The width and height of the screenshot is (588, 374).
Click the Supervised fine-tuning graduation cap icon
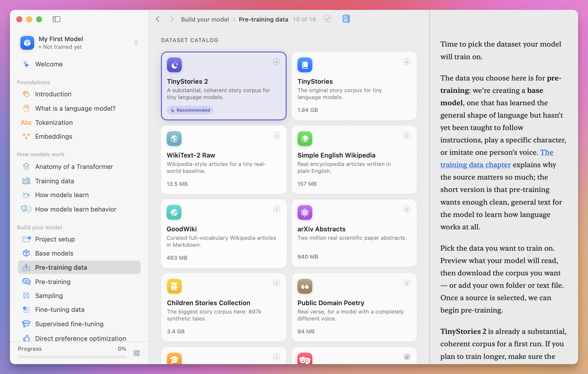pos(26,324)
